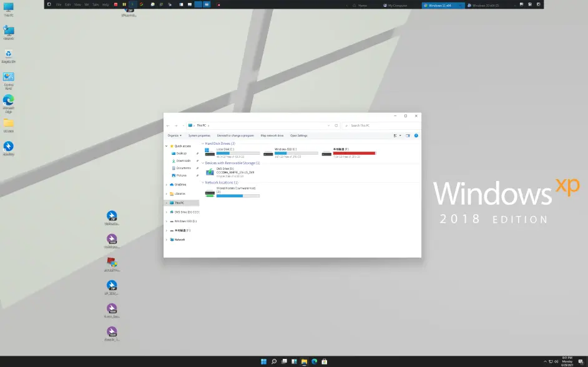Image resolution: width=588 pixels, height=367 pixels.
Task: Switch to the My Computer tab
Action: (395, 5)
